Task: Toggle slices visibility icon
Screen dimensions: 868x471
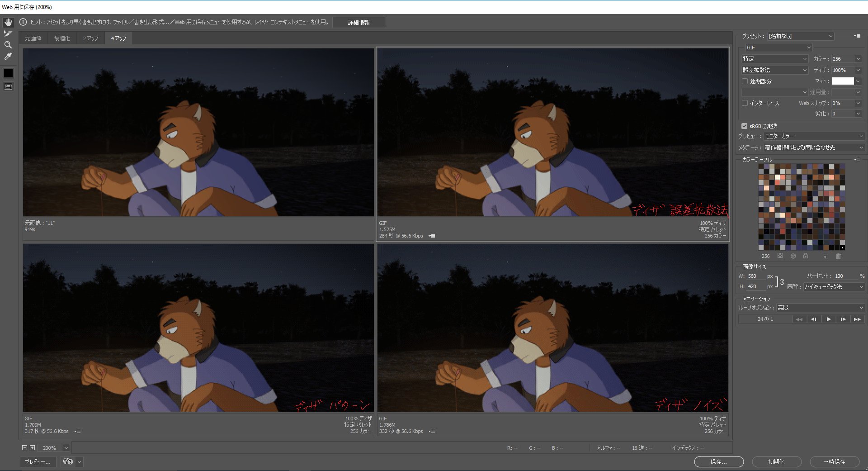Action: pos(8,86)
